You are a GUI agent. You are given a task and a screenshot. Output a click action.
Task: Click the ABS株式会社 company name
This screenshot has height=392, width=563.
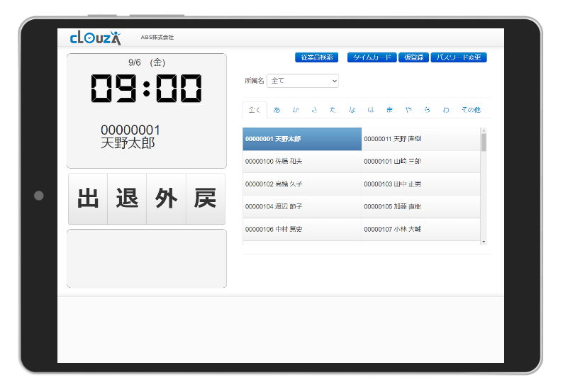[x=157, y=38]
